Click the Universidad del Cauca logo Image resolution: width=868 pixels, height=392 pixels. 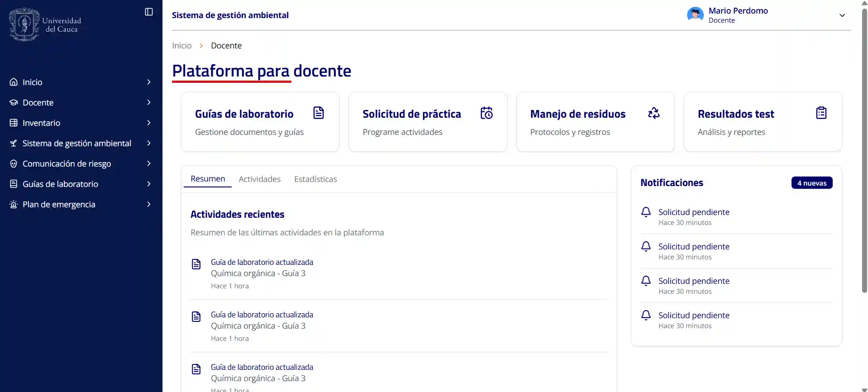(x=45, y=24)
